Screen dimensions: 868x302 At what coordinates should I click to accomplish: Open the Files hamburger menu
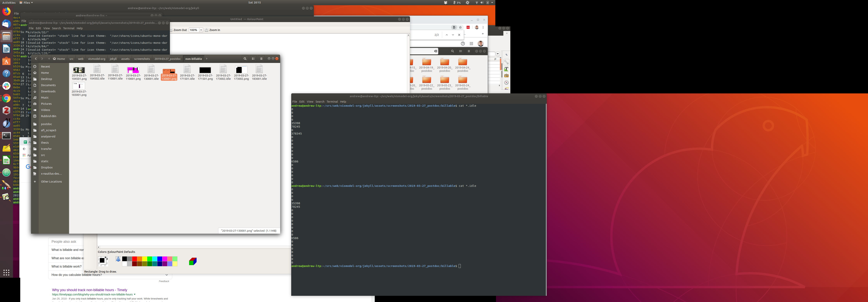click(261, 59)
